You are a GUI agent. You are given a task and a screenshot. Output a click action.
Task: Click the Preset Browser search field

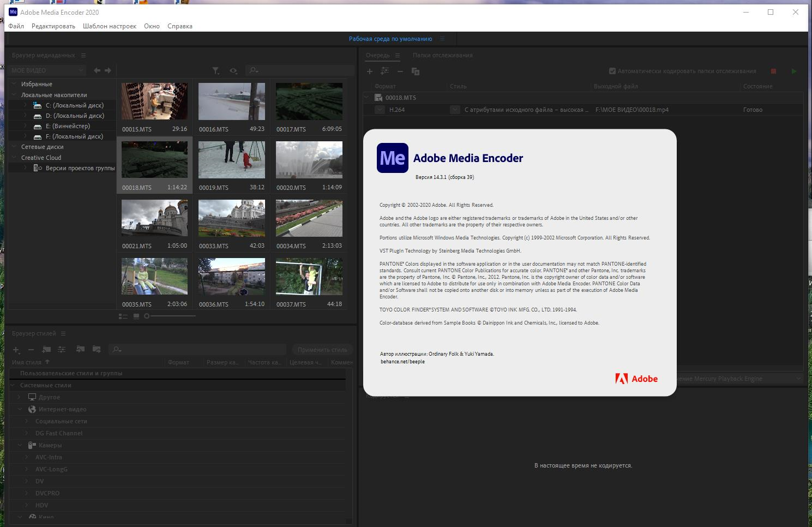pos(197,350)
